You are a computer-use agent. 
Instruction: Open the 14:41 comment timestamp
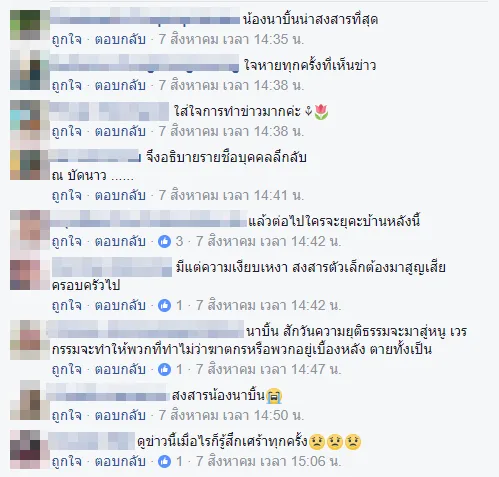pyautogui.click(x=231, y=195)
